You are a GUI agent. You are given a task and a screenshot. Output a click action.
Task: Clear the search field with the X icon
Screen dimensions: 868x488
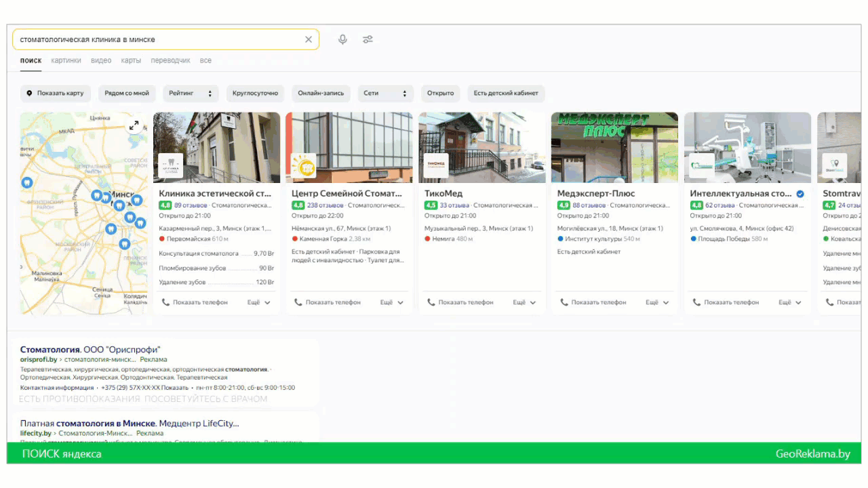point(309,39)
